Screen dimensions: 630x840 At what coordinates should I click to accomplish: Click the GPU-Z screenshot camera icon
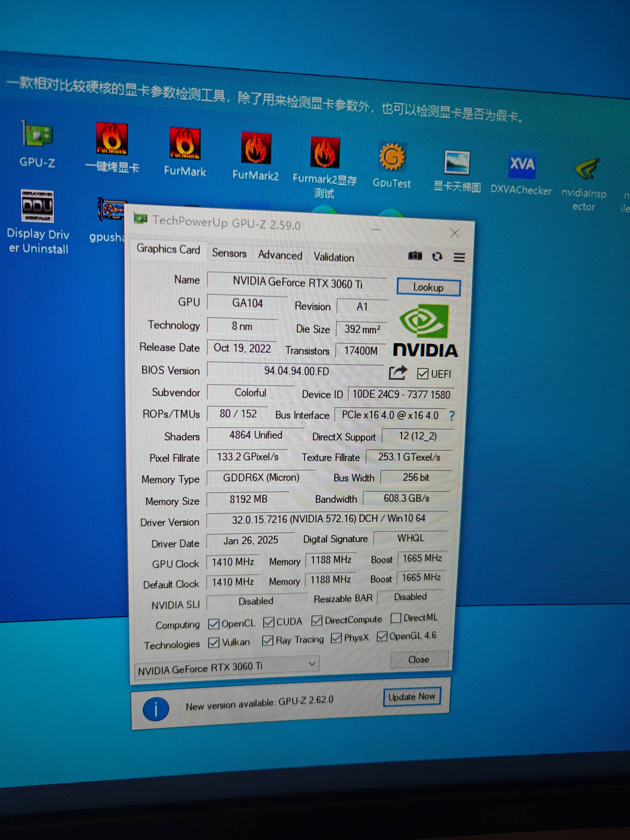(415, 256)
